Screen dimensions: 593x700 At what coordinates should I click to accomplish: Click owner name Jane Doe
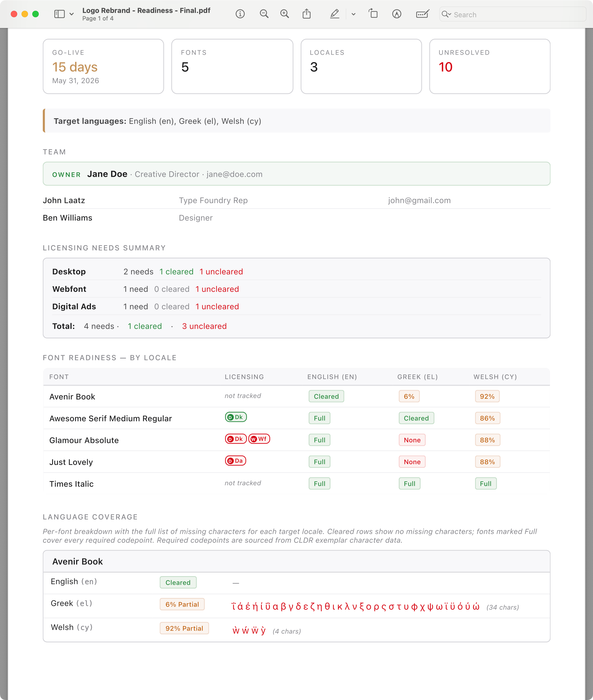point(107,174)
